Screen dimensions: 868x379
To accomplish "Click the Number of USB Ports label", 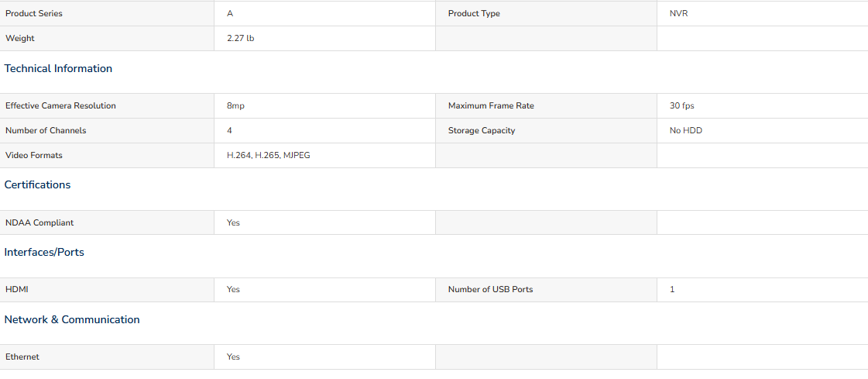I will 490,289.
